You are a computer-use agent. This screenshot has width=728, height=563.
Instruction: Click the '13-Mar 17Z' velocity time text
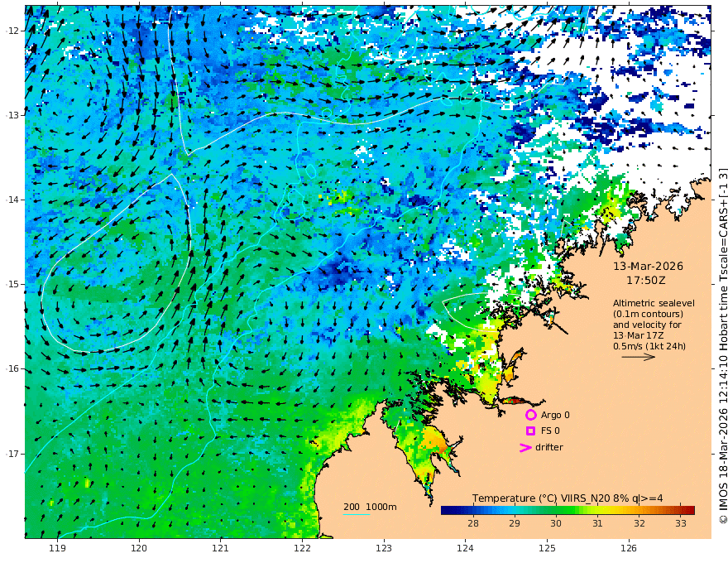[x=638, y=335]
